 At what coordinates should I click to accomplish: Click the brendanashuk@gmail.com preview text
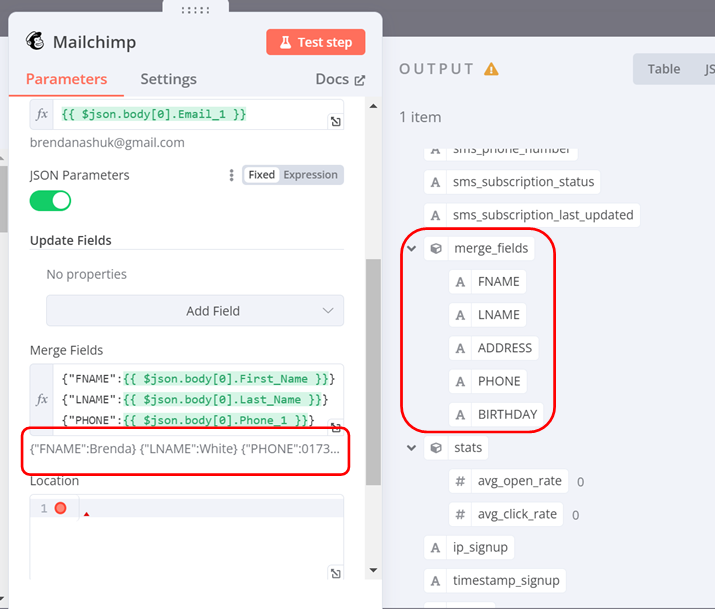pyautogui.click(x=107, y=143)
